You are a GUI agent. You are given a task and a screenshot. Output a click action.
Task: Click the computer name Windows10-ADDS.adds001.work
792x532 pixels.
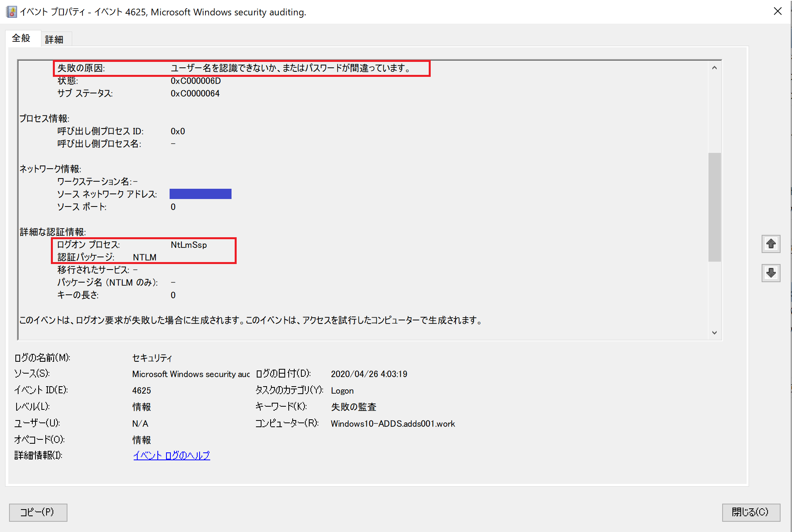click(392, 424)
